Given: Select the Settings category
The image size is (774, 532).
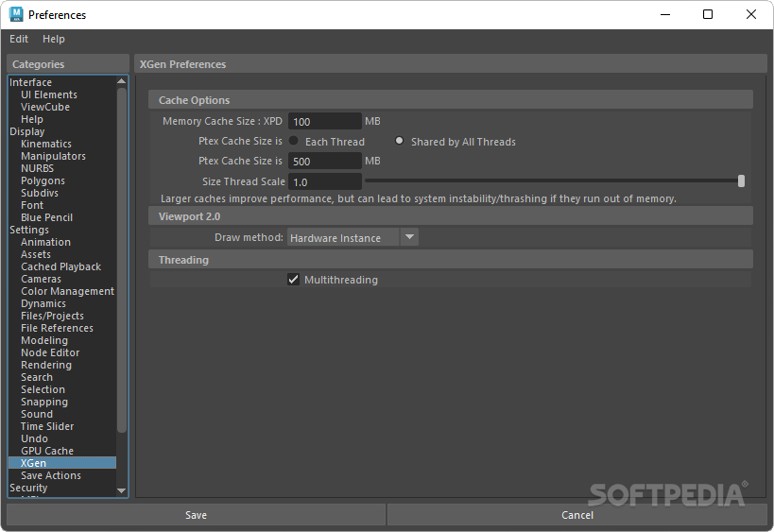Looking at the screenshot, I should 29,230.
